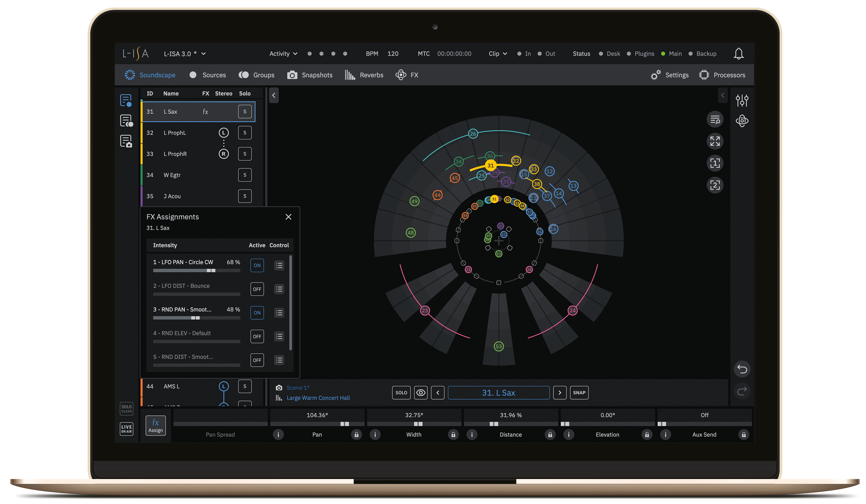This screenshot has width=866, height=504.
Task: Select view preset 1 icon
Action: tap(715, 163)
